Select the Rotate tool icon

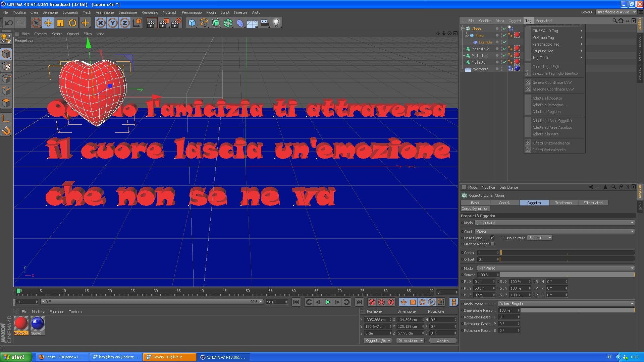(72, 23)
